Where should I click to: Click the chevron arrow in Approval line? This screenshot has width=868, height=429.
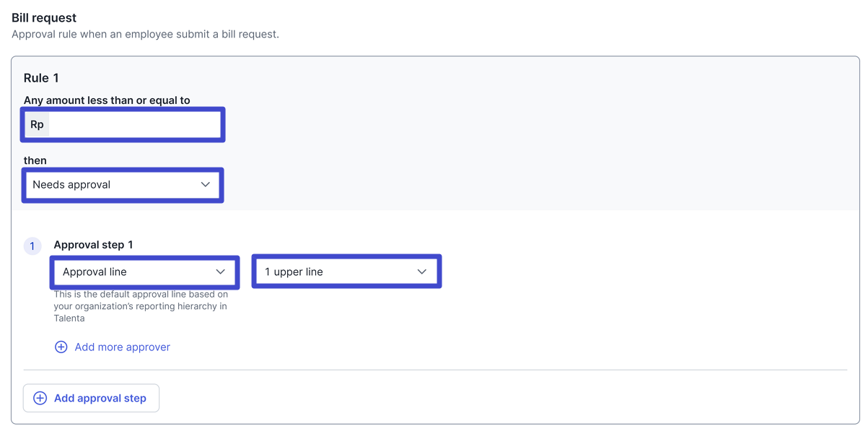(221, 272)
